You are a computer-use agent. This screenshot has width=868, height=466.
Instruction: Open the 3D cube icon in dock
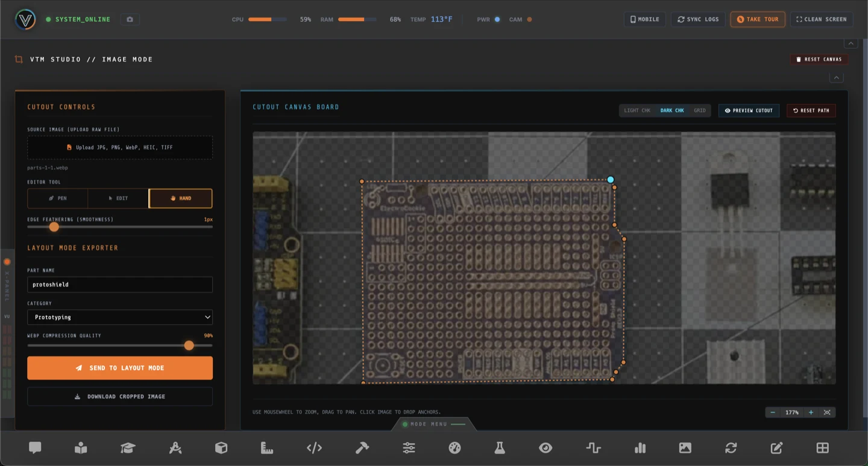221,448
